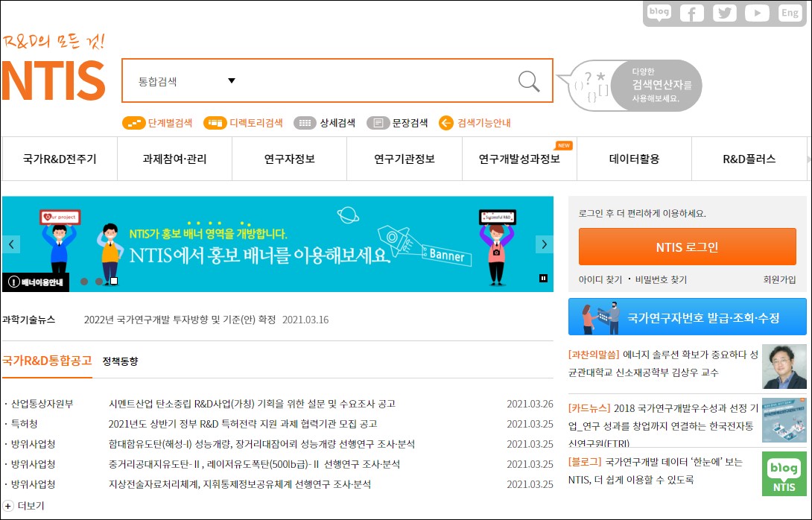Show previous banner with left arrow
This screenshot has height=520, width=812.
coord(11,244)
